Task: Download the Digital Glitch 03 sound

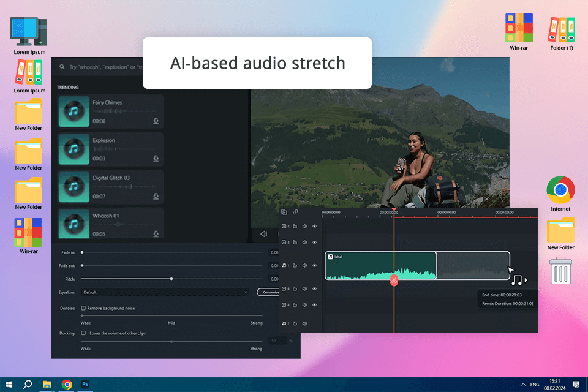Action: coord(156,196)
